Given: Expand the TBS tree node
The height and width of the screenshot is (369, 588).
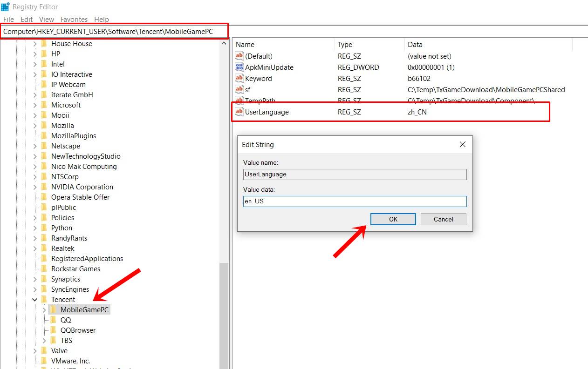Looking at the screenshot, I should (x=44, y=341).
